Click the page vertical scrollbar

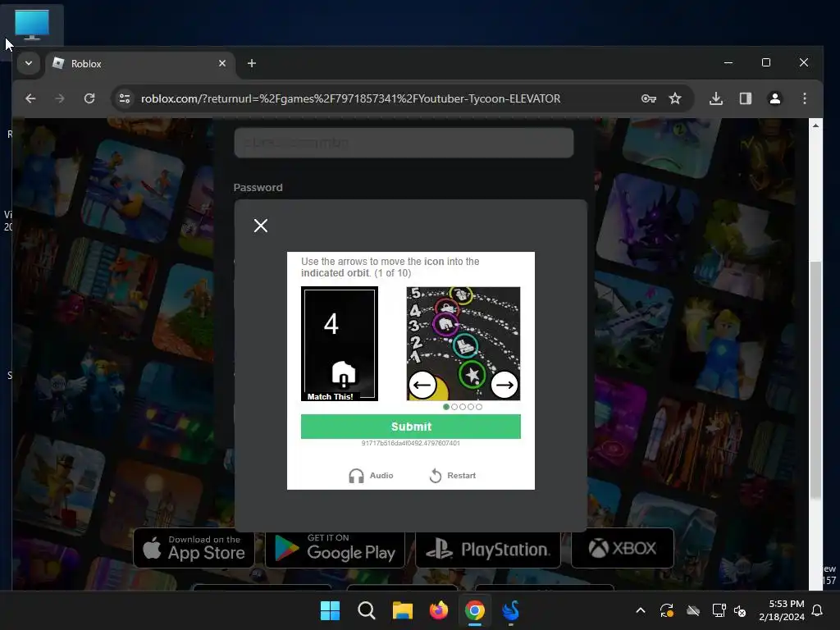[x=815, y=380]
